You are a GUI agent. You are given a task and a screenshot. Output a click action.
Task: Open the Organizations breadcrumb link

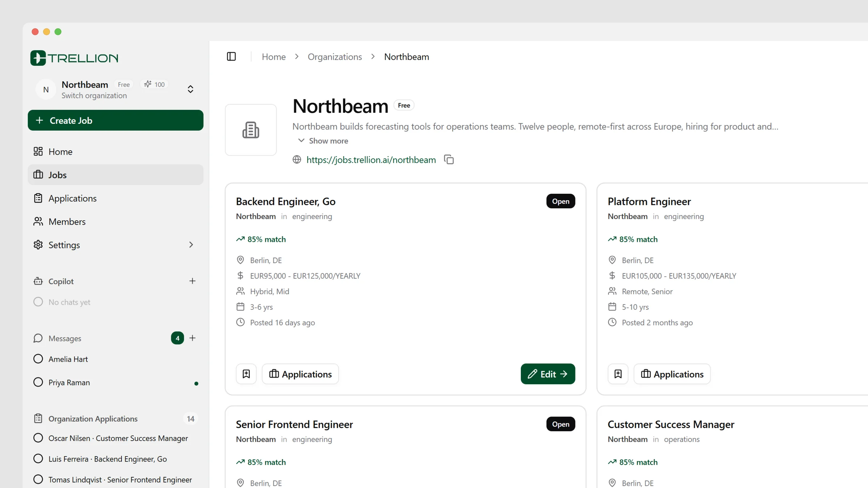pyautogui.click(x=335, y=57)
